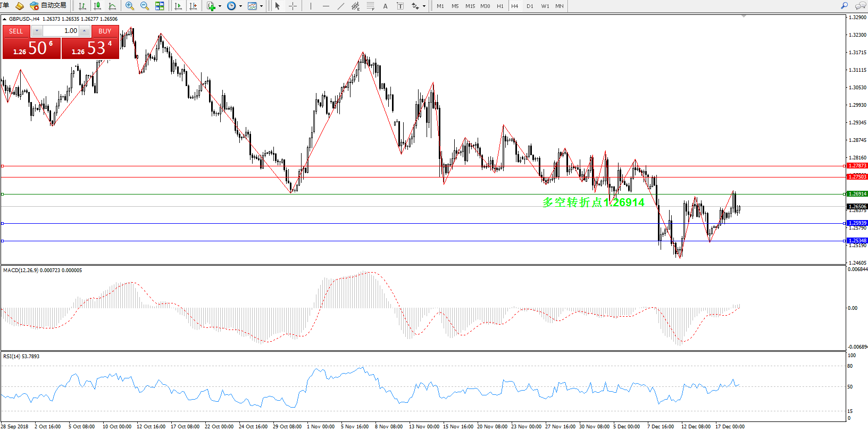Viewport: 868px width, 431px height.
Task: Open the chart templates dropdown
Action: pos(261,6)
